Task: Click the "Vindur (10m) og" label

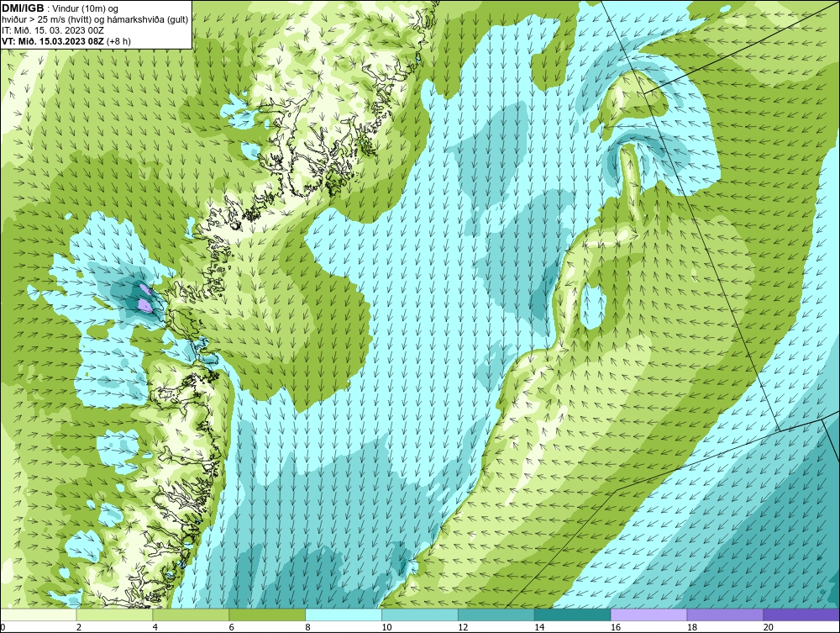Action: pos(84,8)
